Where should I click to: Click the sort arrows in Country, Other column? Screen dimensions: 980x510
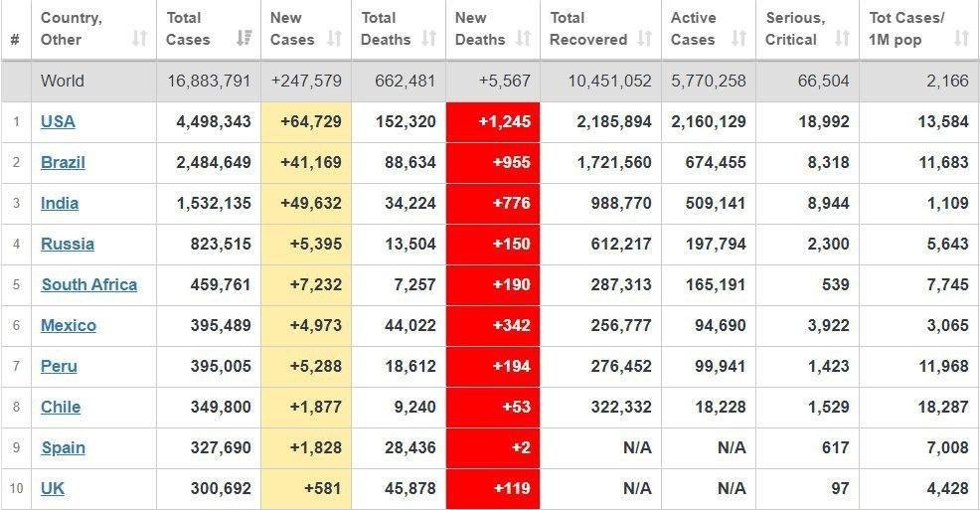140,40
